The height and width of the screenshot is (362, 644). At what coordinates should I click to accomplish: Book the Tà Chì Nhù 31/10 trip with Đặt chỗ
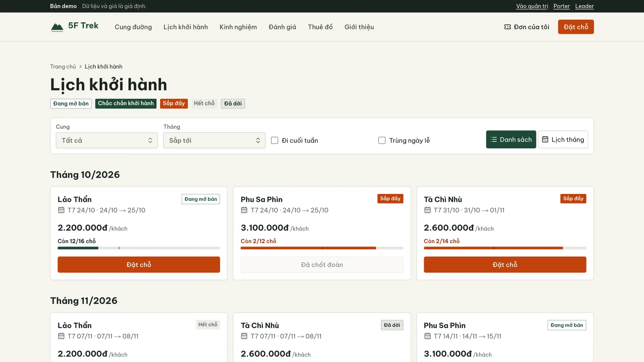tap(505, 265)
